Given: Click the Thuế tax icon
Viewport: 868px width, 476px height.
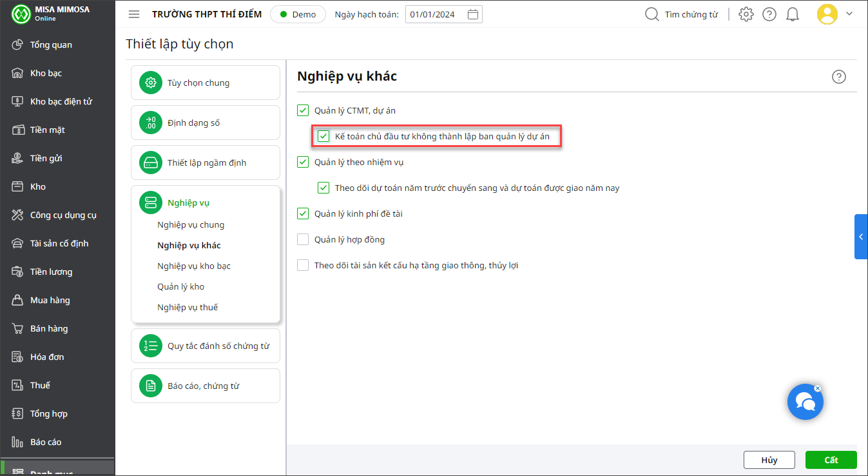Looking at the screenshot, I should click(x=18, y=385).
